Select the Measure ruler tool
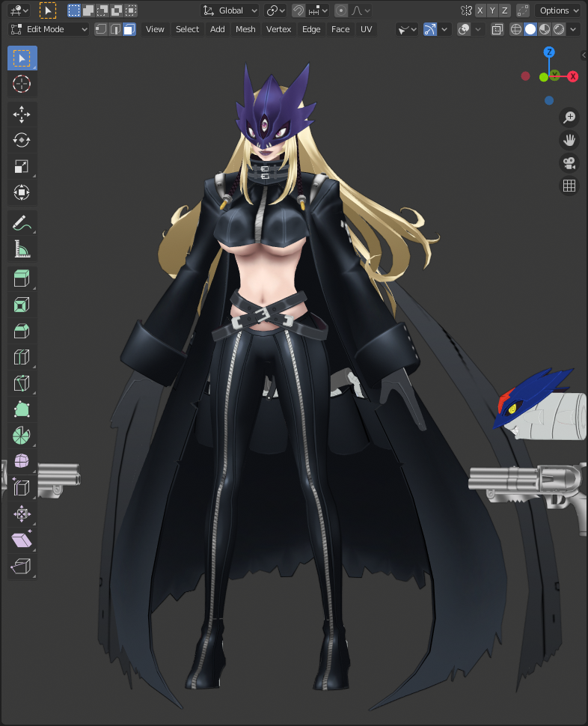 [x=22, y=248]
